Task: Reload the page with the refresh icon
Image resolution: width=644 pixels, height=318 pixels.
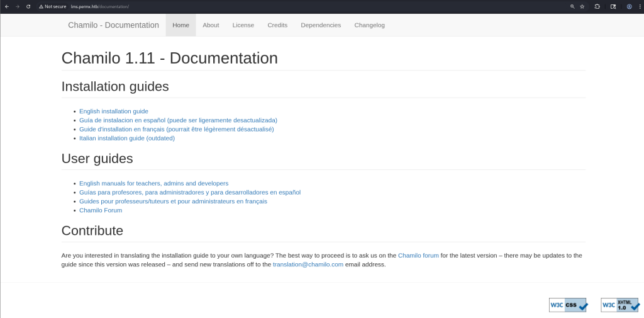Action: [x=28, y=6]
